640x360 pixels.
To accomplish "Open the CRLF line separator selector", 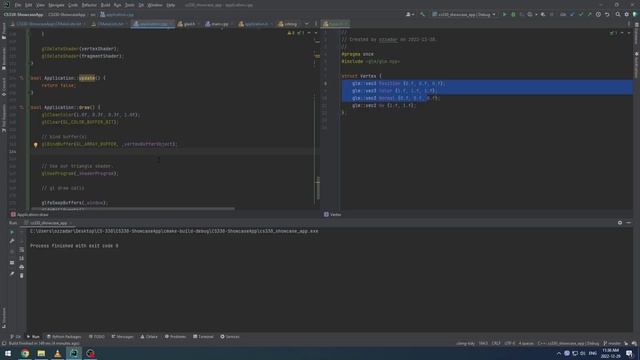I will (496, 343).
